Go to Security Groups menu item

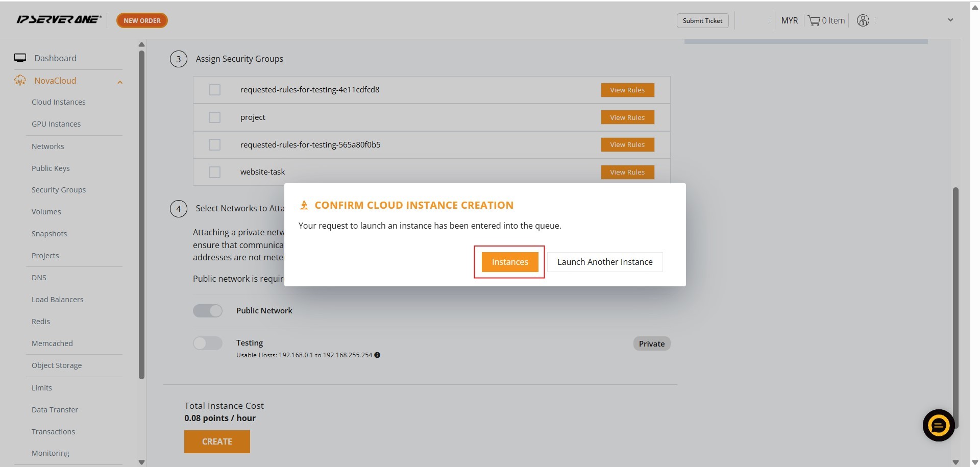58,190
